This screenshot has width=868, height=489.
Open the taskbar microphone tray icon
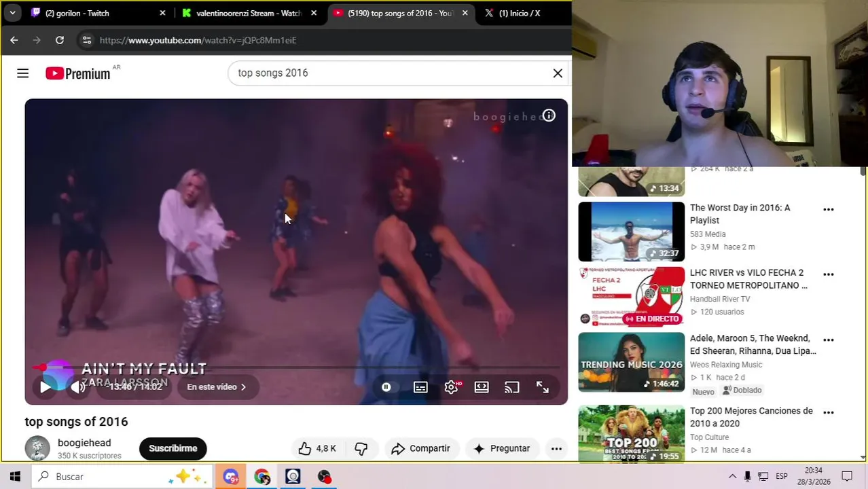pos(748,477)
